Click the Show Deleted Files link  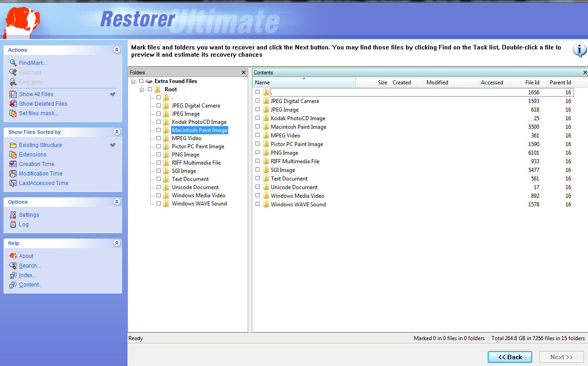click(43, 104)
